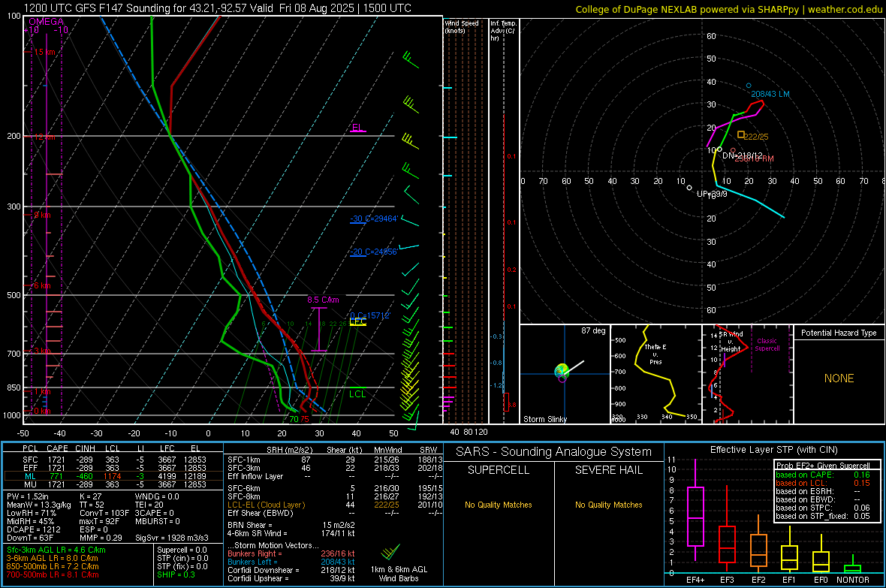Click the magenta EL marker on skew-T
The width and height of the screenshot is (886, 588).
[357, 128]
